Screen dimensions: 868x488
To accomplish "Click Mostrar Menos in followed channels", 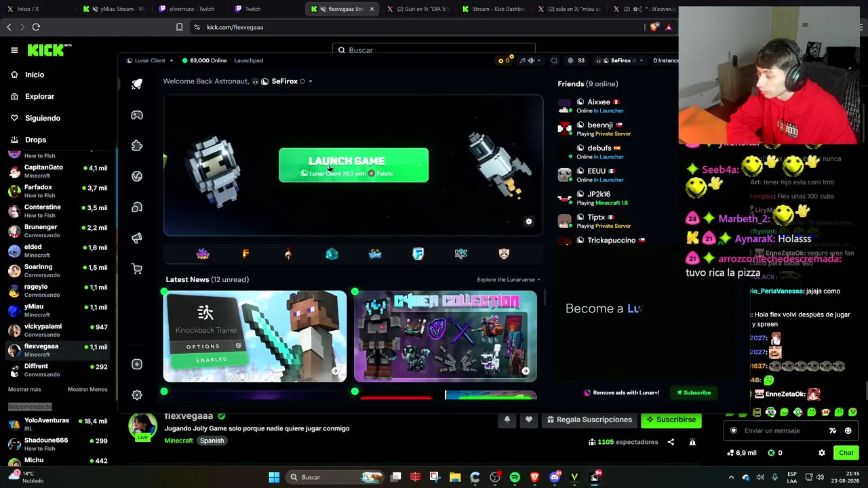I will point(87,390).
